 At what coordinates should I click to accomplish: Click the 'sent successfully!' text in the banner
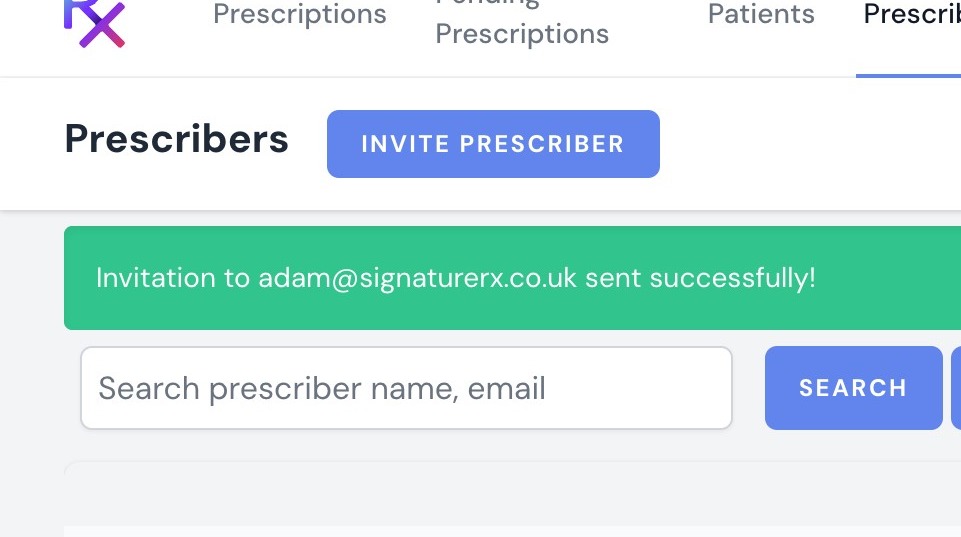pyautogui.click(x=700, y=278)
